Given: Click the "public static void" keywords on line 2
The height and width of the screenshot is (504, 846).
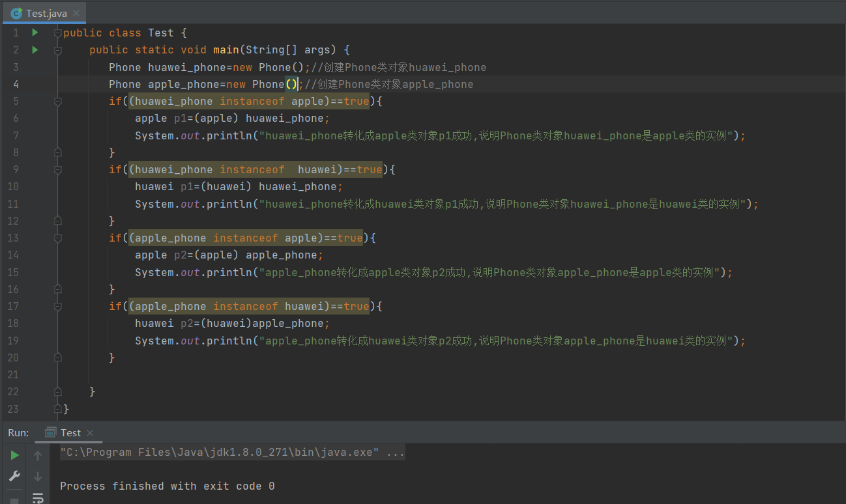Looking at the screenshot, I should tap(148, 49).
